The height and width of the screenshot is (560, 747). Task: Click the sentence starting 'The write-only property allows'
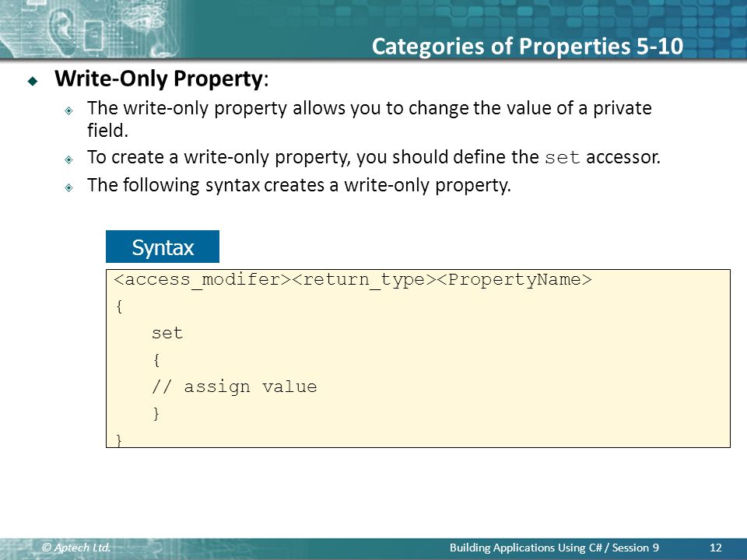(x=369, y=119)
